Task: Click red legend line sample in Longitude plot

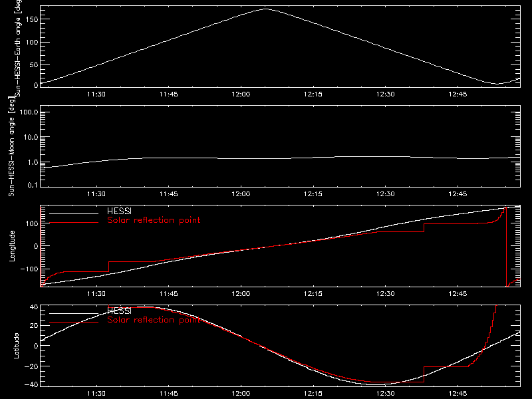Action: pos(74,223)
